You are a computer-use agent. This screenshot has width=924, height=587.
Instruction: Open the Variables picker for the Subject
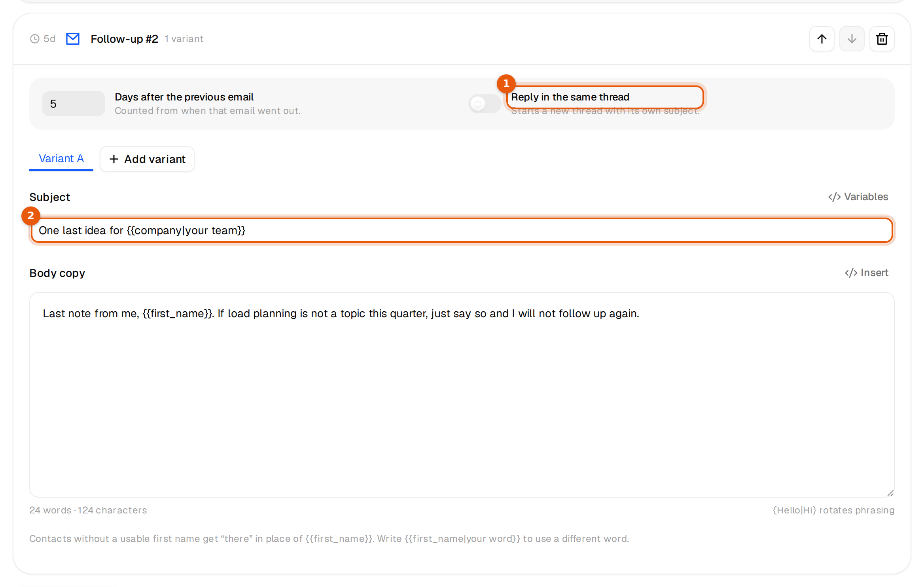858,197
